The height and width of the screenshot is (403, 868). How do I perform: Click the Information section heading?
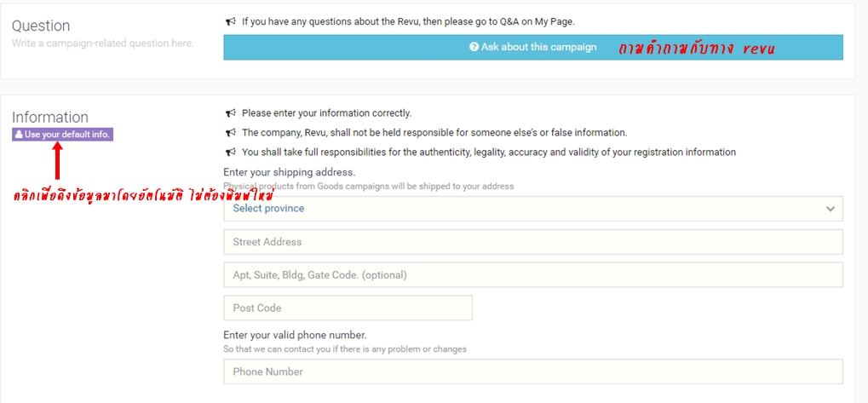tap(49, 118)
